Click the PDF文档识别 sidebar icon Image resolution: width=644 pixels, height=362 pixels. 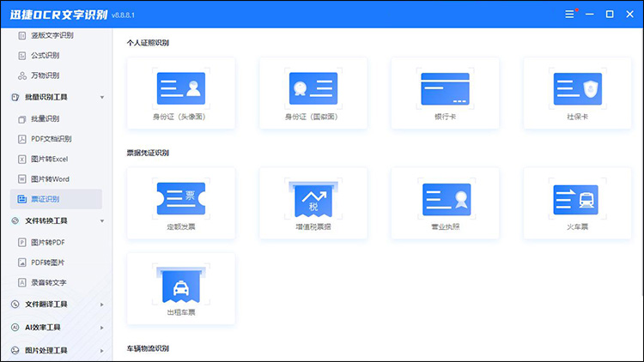click(22, 139)
